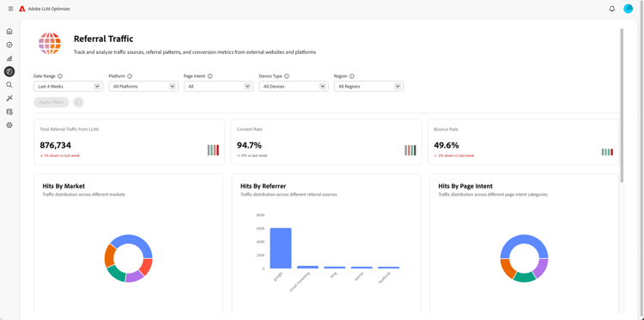This screenshot has width=644, height=320.
Task: Click the Hits By Market heading
Action: coord(64,186)
